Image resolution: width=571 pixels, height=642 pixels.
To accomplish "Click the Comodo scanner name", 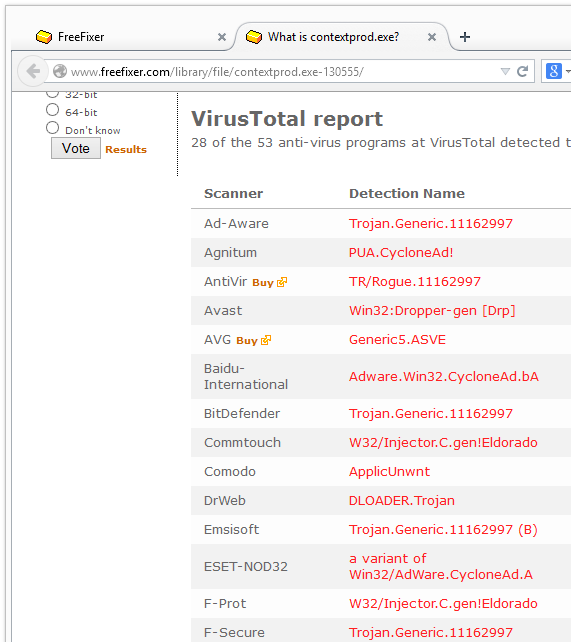I will click(230, 472).
